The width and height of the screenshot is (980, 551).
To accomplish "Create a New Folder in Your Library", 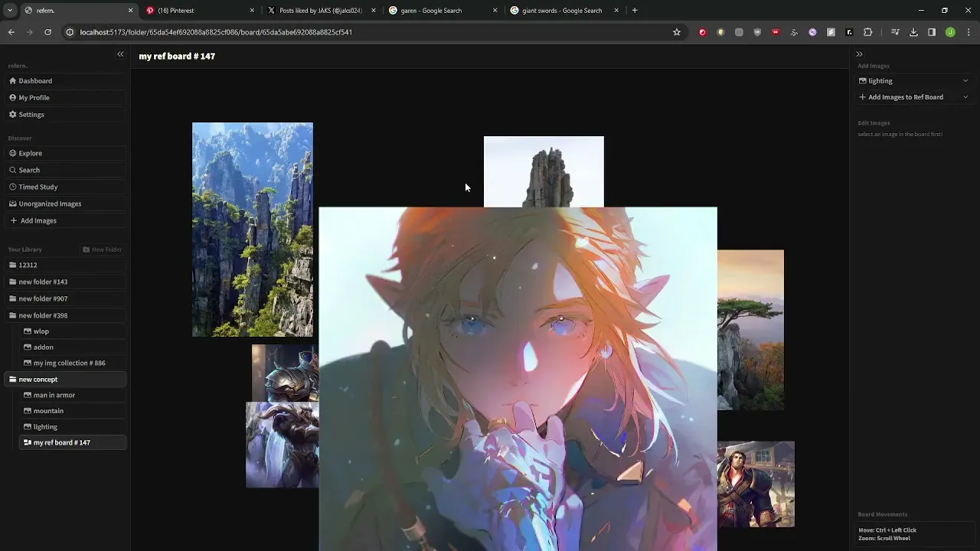I will (103, 249).
